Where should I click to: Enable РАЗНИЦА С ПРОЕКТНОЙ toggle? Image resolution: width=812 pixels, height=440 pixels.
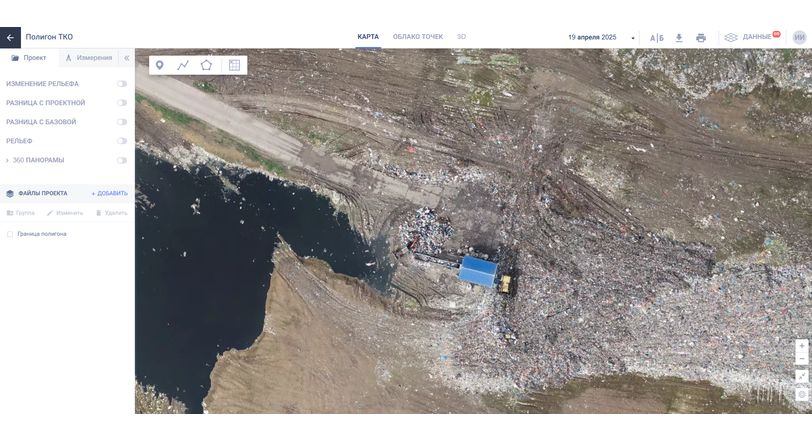[122, 103]
